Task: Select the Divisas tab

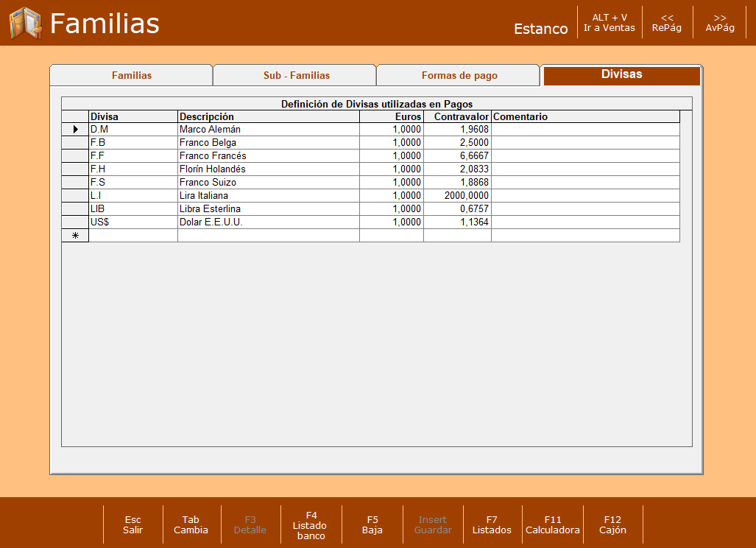Action: tap(621, 75)
